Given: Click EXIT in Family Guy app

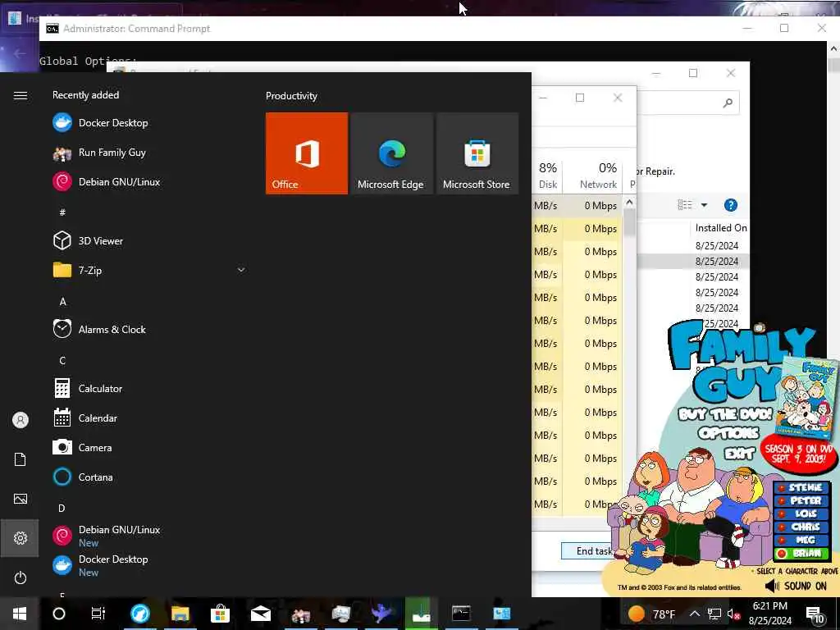Looking at the screenshot, I should pos(740,454).
